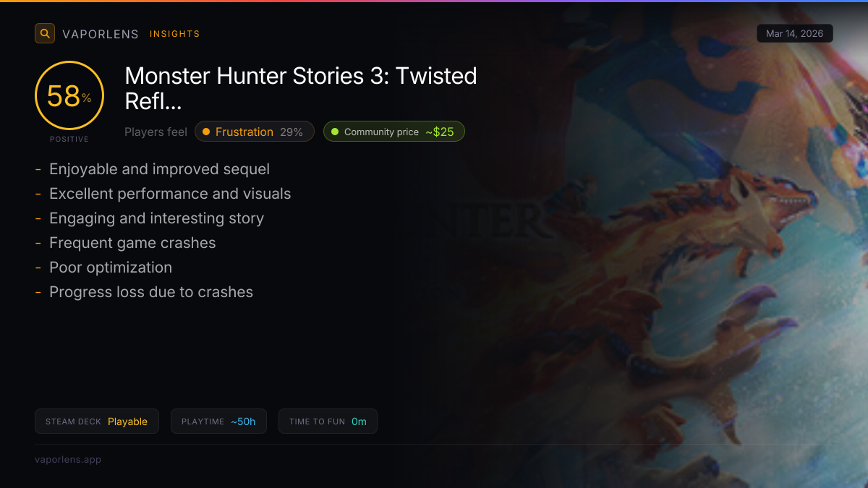The width and height of the screenshot is (868, 488).
Task: Click the Monster Hunter Stories 3 title
Action: (301, 88)
